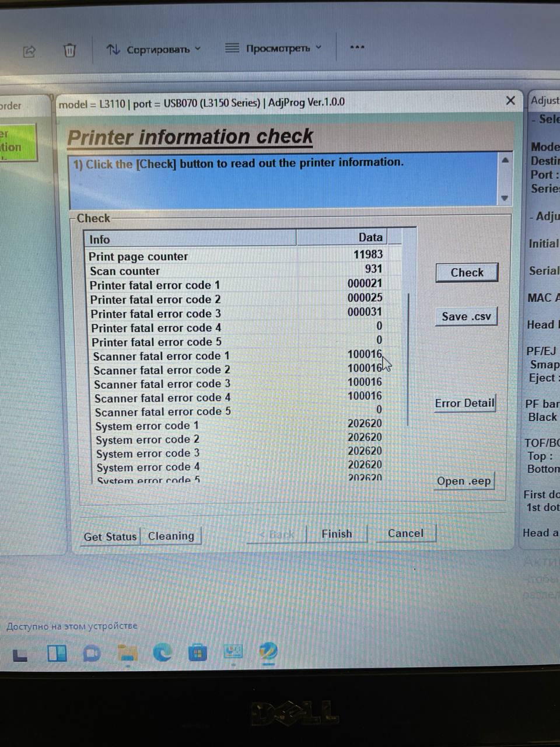Open the Chat taskbar icon

92,653
